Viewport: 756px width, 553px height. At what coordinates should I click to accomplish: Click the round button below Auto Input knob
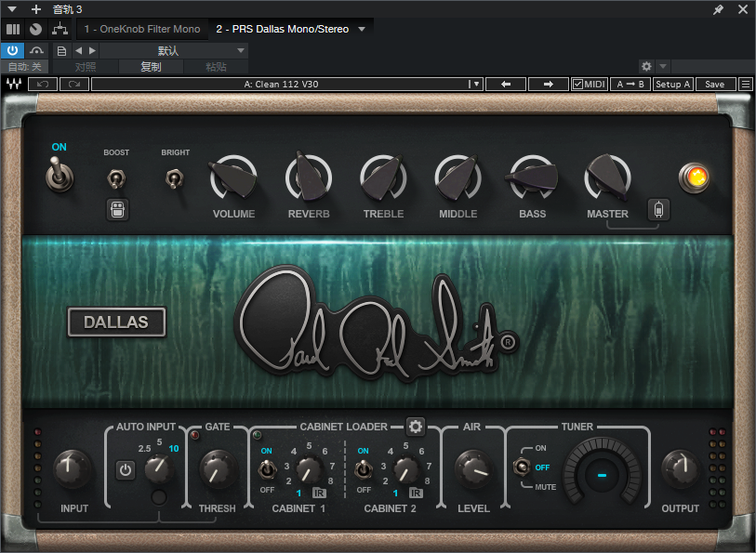pos(159,497)
